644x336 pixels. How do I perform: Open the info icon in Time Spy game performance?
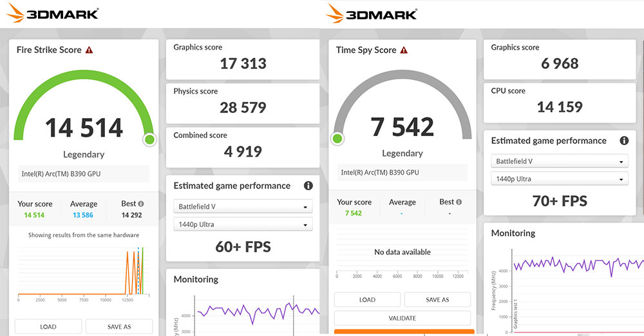[623, 141]
